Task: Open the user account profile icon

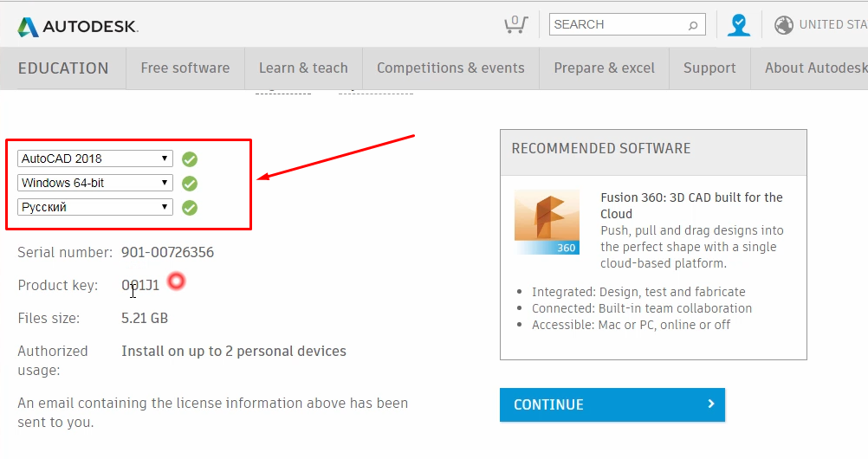Action: coord(739,25)
